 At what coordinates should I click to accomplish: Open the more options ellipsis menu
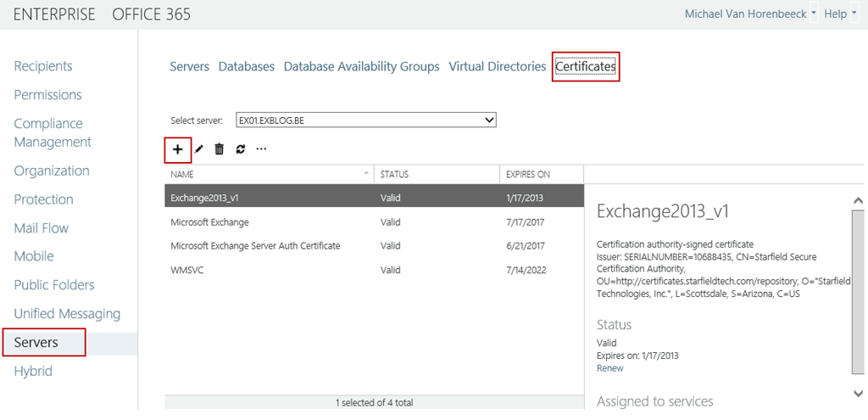[x=261, y=149]
